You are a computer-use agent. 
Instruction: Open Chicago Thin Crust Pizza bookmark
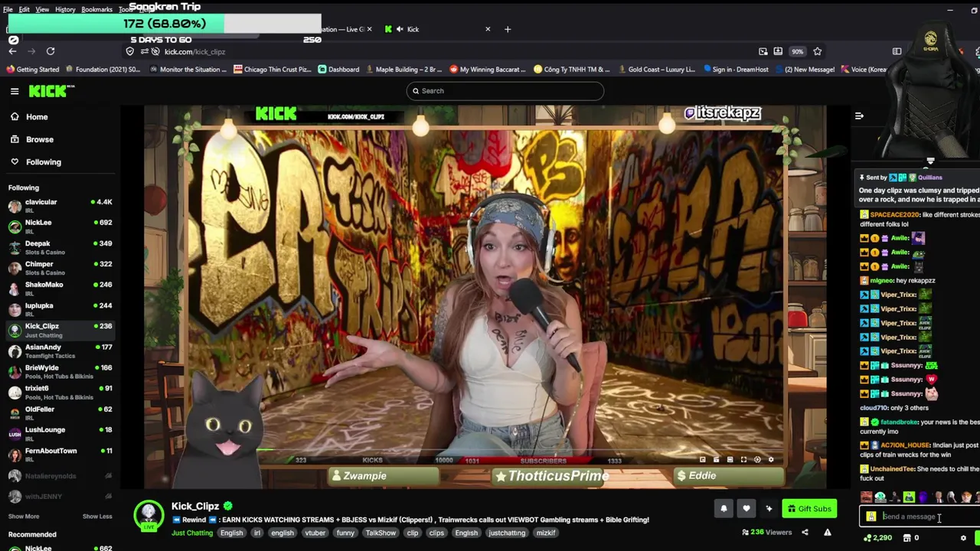[273, 70]
